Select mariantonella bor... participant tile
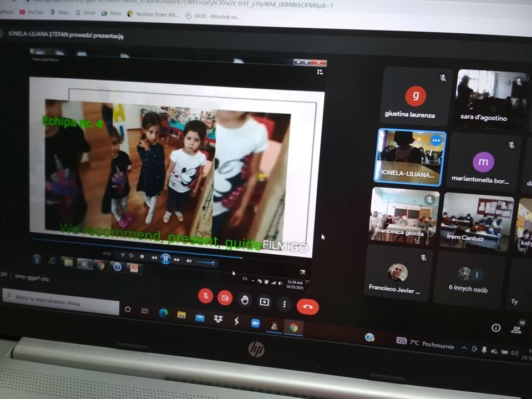 point(484,162)
